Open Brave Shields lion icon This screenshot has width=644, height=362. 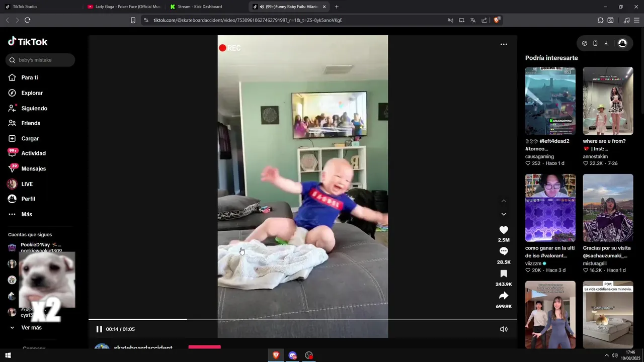(x=497, y=20)
